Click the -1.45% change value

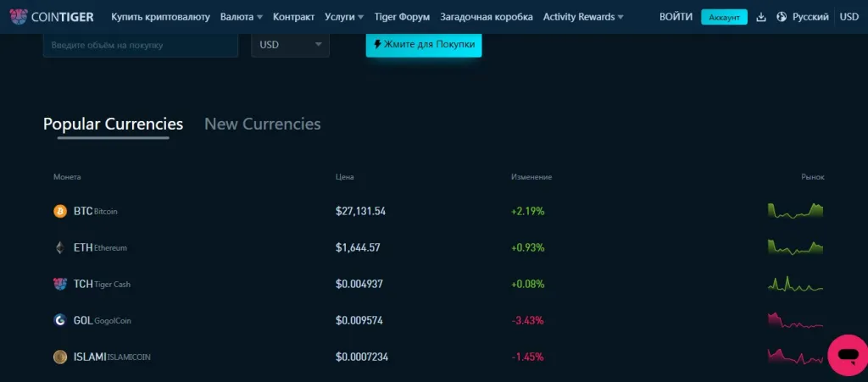click(x=527, y=357)
